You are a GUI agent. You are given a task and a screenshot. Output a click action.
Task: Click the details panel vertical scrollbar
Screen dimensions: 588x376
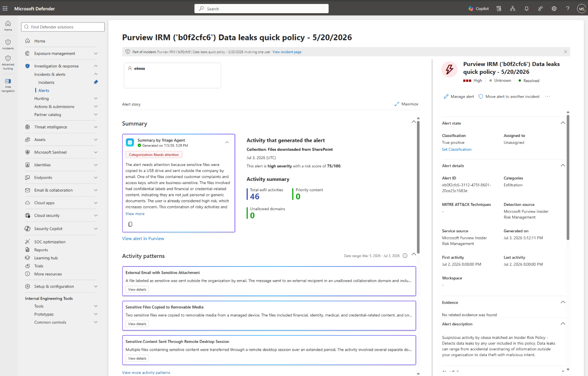click(x=568, y=177)
